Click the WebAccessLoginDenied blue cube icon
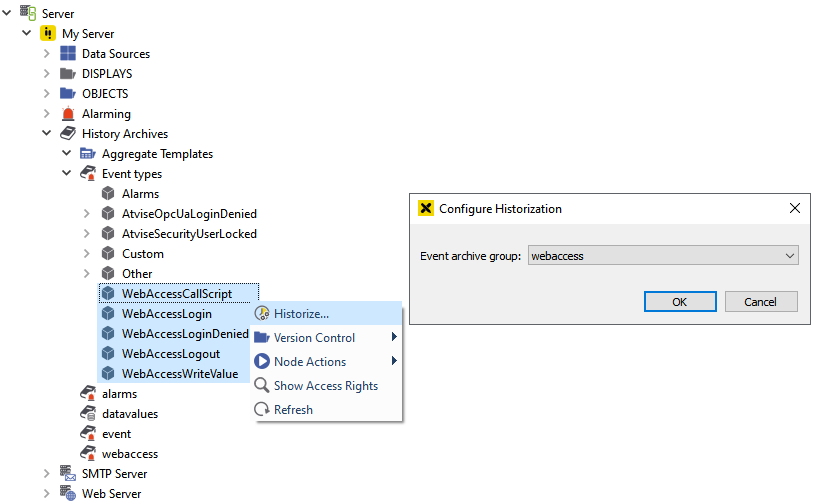 pyautogui.click(x=108, y=333)
